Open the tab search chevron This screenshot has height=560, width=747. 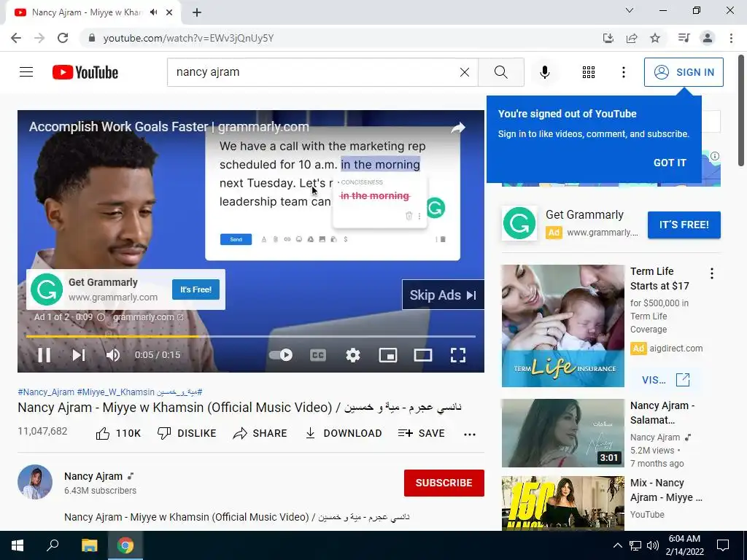(x=630, y=10)
